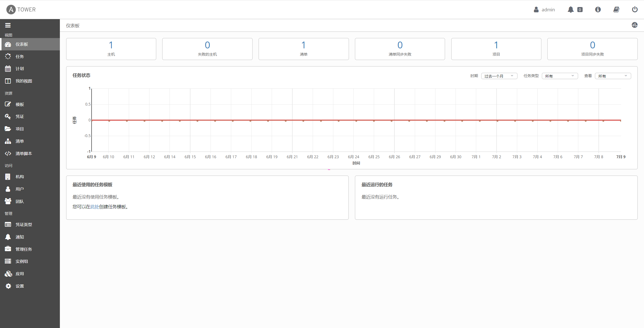Click the 计划 calendar icon
Image resolution: width=644 pixels, height=328 pixels.
[x=8, y=69]
